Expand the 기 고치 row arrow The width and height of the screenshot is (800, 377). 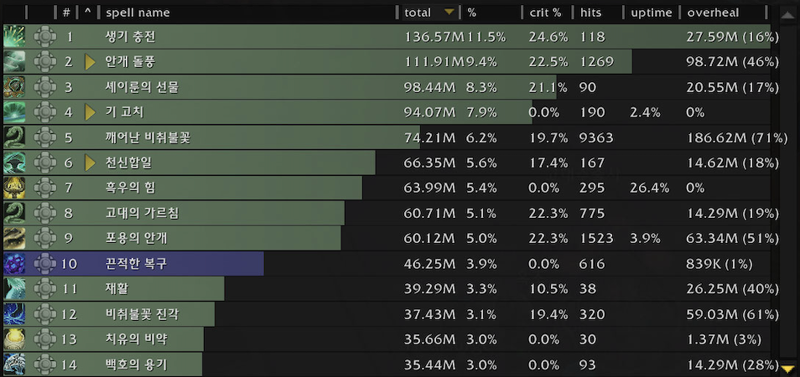[x=90, y=112]
